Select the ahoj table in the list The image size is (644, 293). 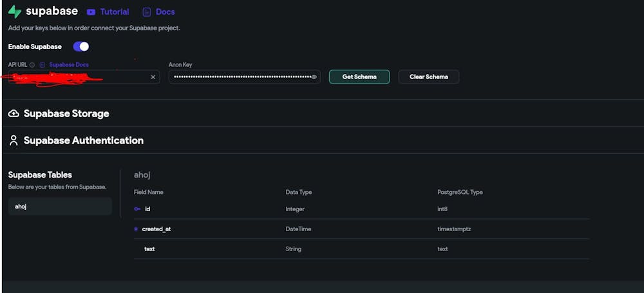point(60,206)
